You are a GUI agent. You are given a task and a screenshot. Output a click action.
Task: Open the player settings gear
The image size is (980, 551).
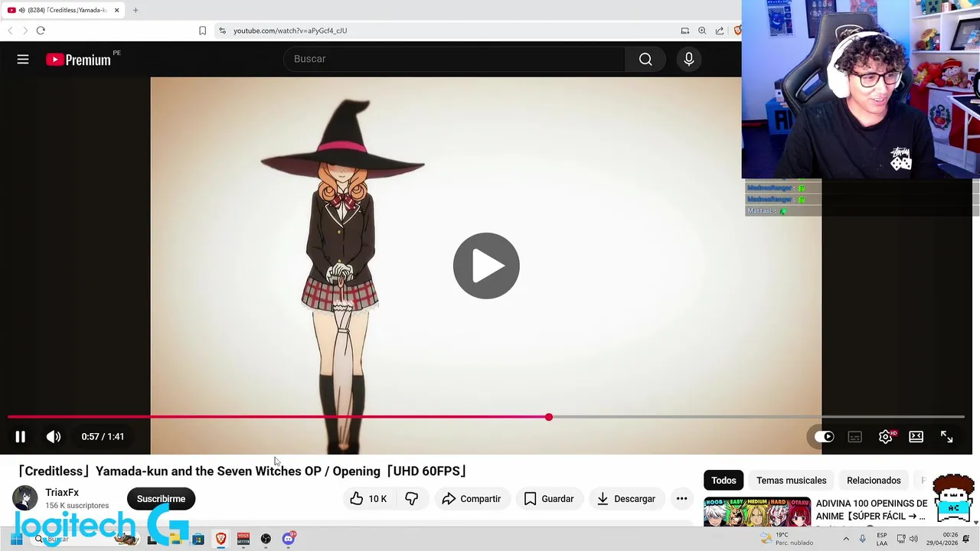[886, 436]
